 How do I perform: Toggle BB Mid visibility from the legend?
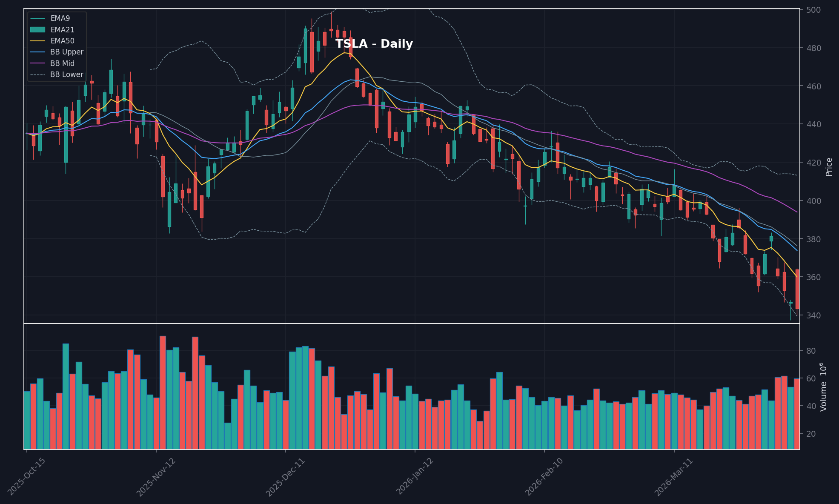click(x=62, y=63)
